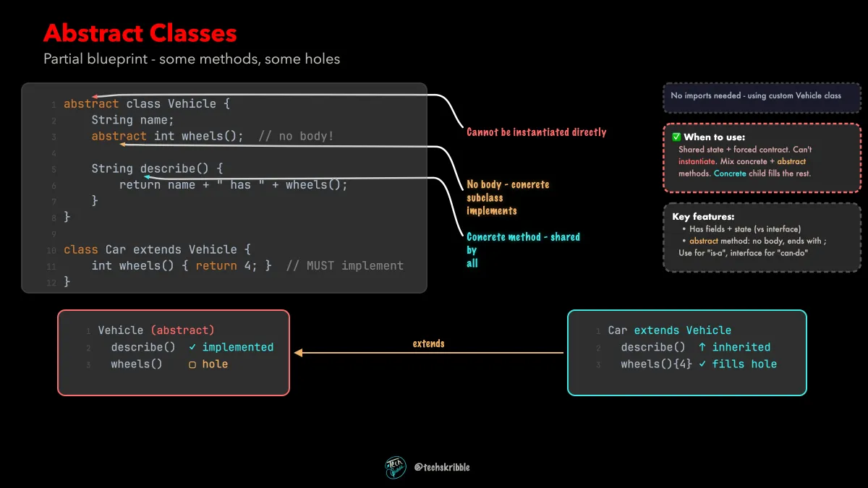Click the green checkmark beside "When to use:"
Viewport: 868px width, 488px height.
(676, 137)
